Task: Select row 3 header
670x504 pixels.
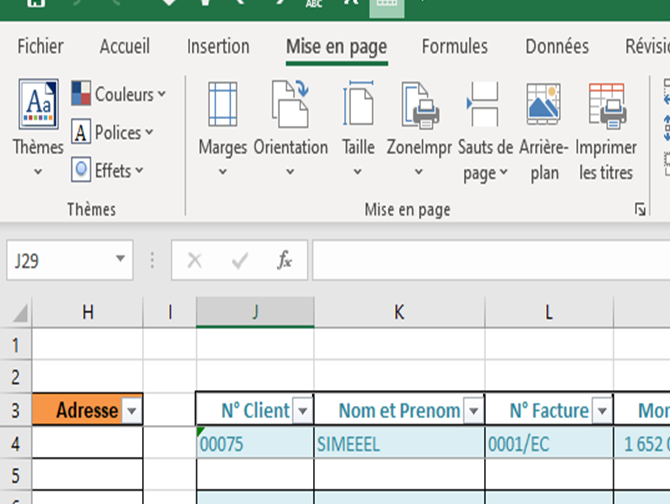Action: coord(16,410)
